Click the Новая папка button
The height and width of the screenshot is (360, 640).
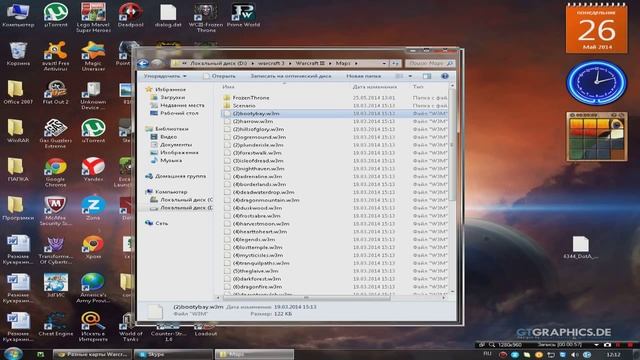click(363, 76)
